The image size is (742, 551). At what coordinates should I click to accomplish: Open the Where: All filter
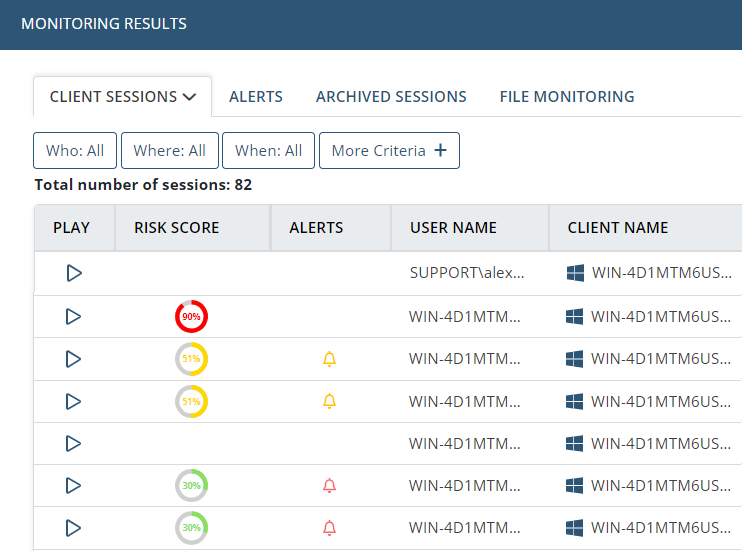click(x=169, y=151)
